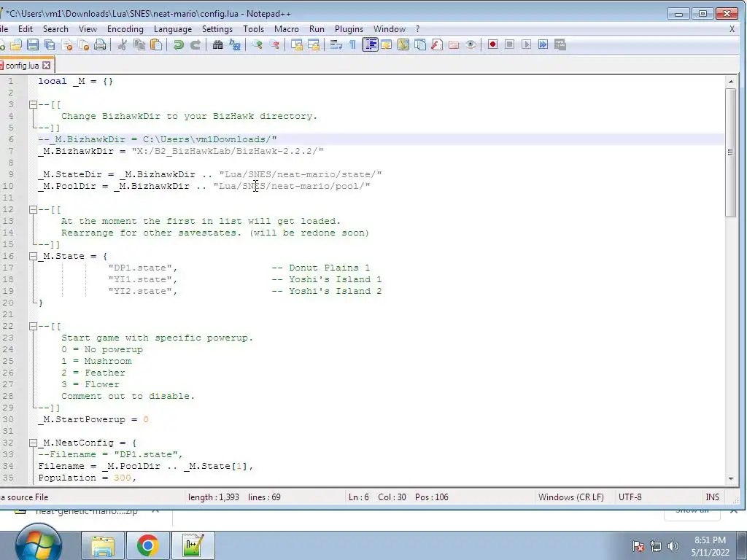
Task: Click the Save All toolbar icon
Action: coord(50,44)
